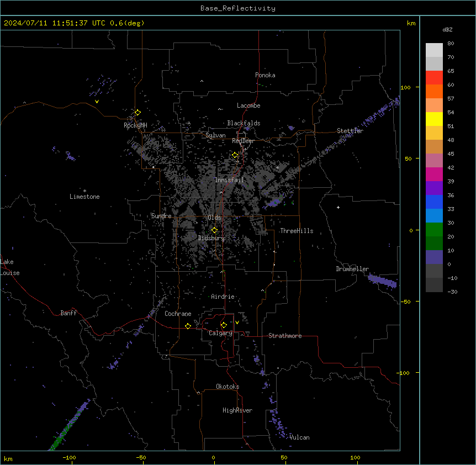476x465 pixels.
Task: Click the Sylvan label
Action: [215, 135]
